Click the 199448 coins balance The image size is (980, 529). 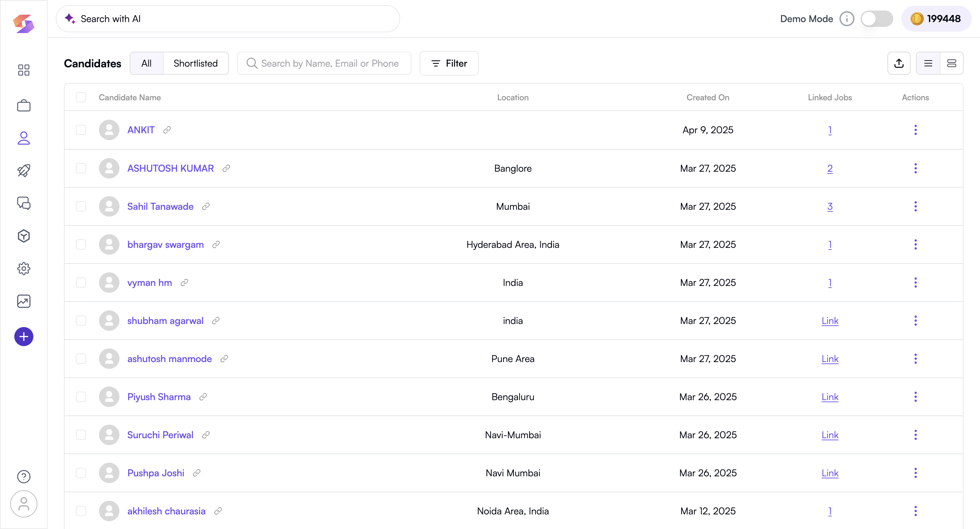(x=936, y=19)
